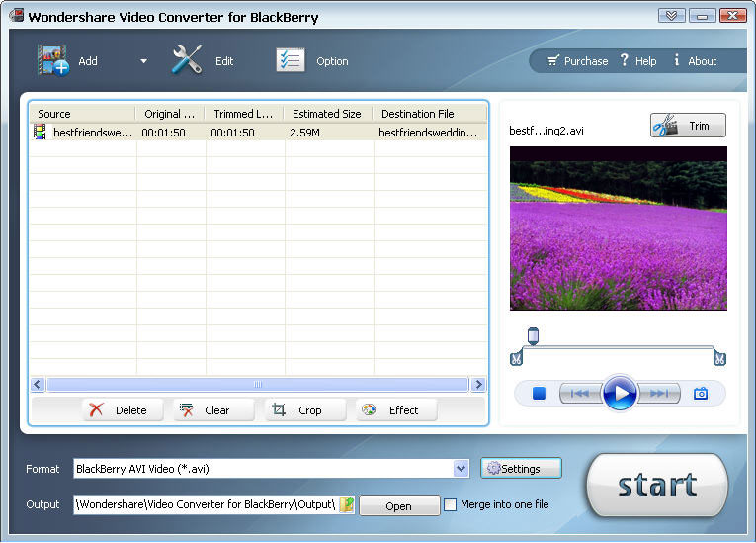Browse output folder icon

pos(347,504)
